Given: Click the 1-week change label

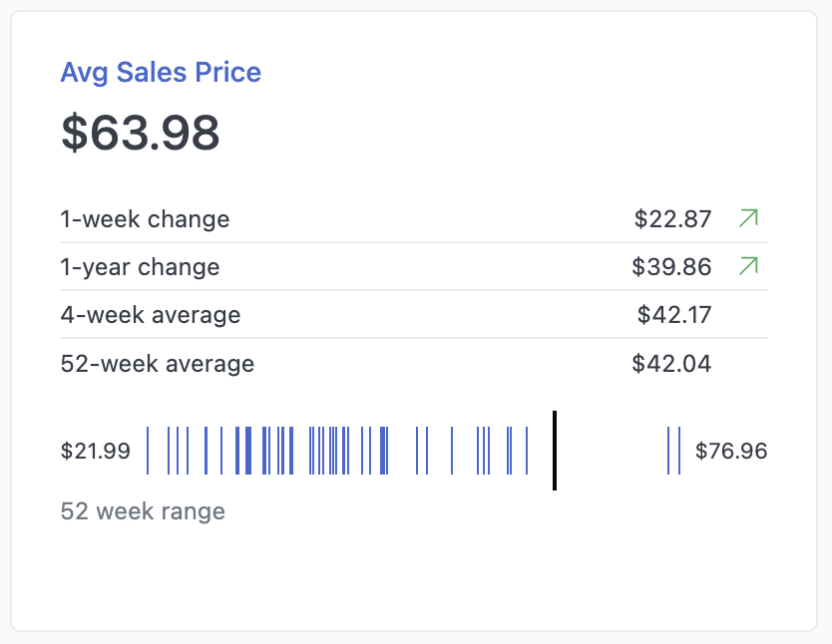Looking at the screenshot, I should click(145, 218).
